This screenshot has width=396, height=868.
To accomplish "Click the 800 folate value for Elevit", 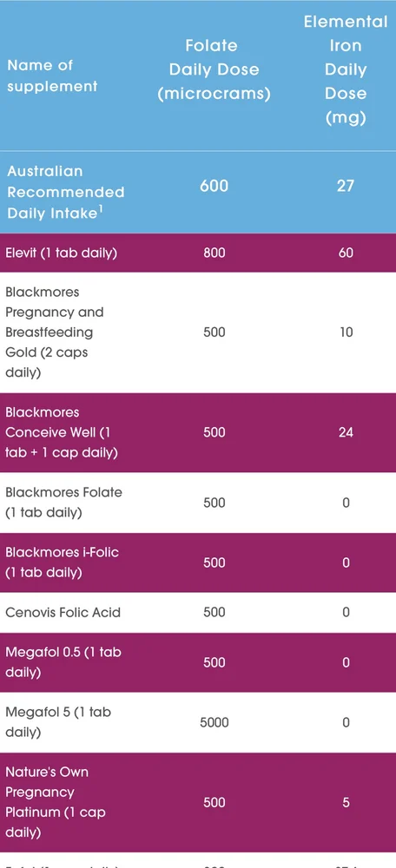I will [214, 253].
